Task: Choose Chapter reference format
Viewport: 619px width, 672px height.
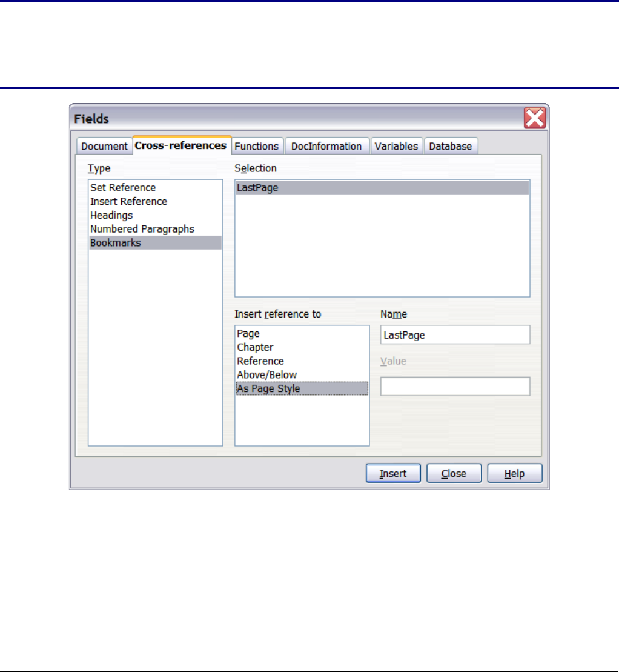Action: pos(302,347)
